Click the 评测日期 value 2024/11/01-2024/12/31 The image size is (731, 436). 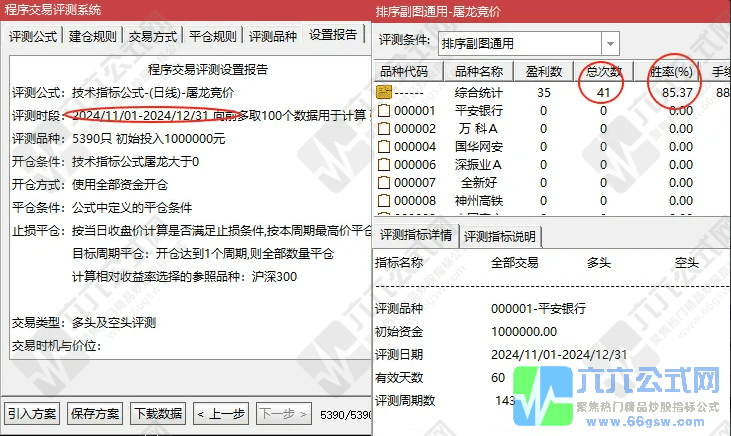coord(559,354)
